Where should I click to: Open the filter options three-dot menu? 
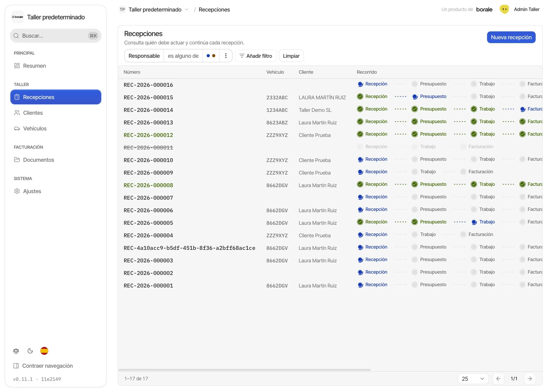tap(226, 56)
